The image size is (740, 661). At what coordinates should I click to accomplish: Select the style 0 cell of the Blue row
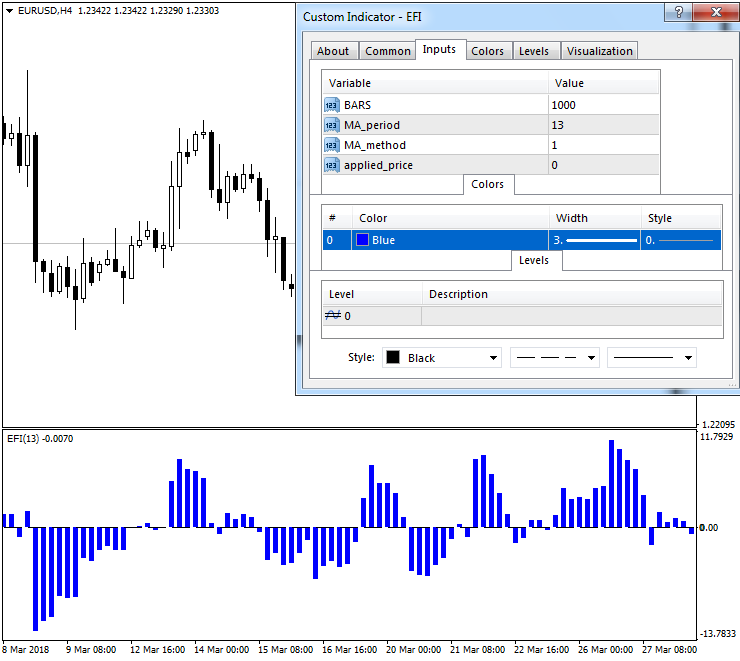681,240
